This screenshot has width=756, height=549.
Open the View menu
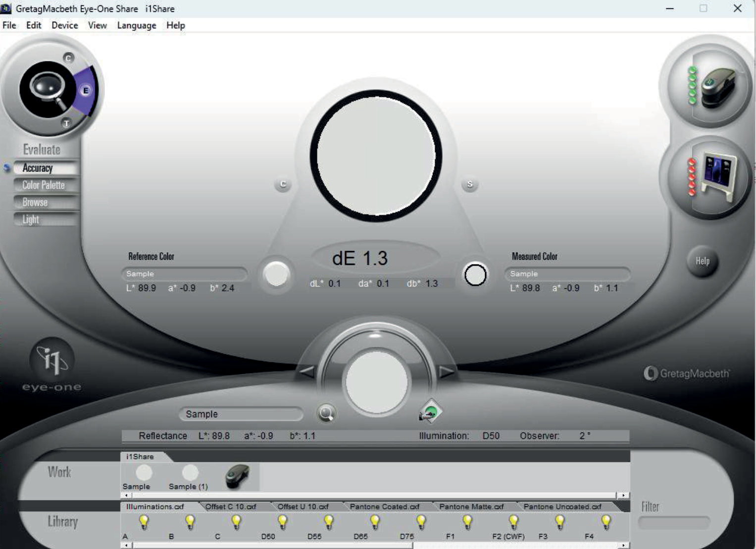[x=98, y=25]
